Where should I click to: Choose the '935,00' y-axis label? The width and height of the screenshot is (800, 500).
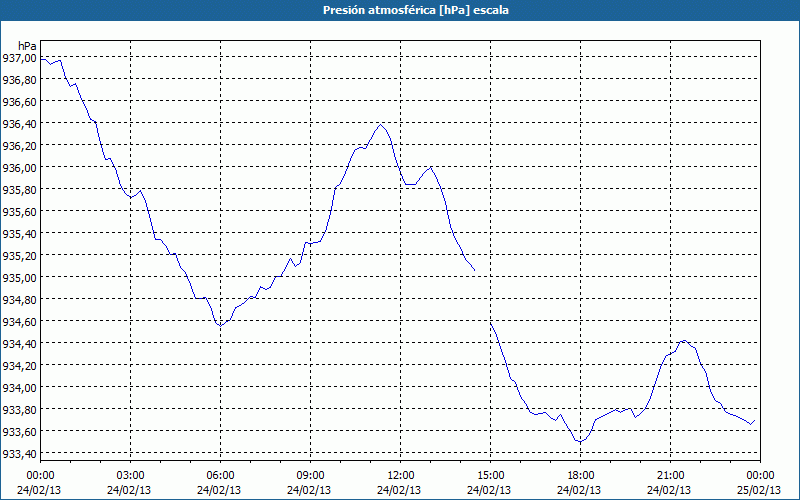click(x=20, y=277)
